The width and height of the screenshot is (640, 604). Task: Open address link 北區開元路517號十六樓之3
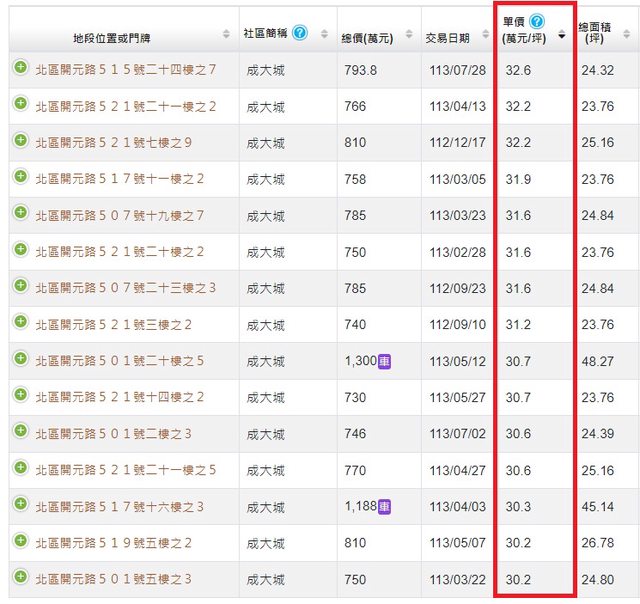(119, 506)
